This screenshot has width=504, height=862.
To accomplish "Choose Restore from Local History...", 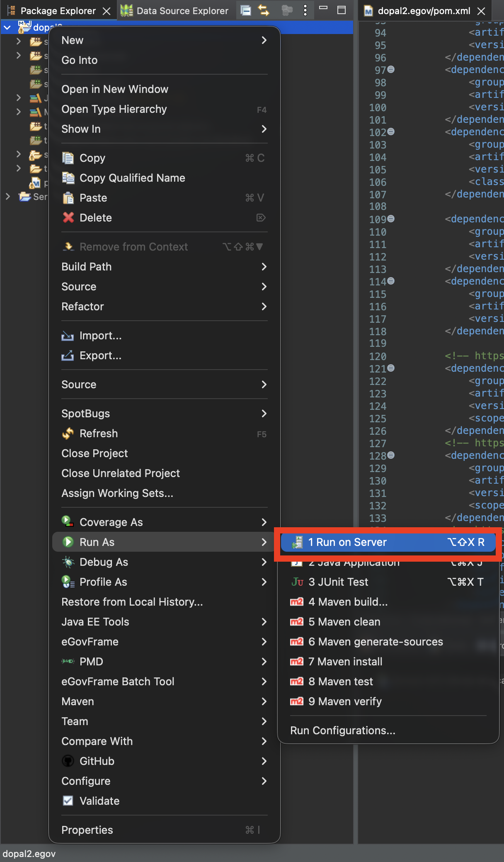I will (165, 602).
